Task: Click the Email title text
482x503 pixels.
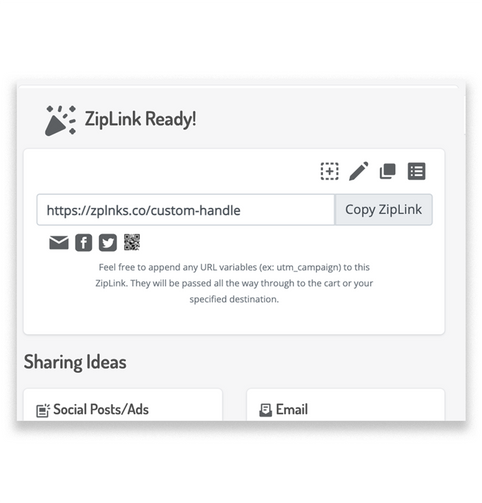Action: 292,409
